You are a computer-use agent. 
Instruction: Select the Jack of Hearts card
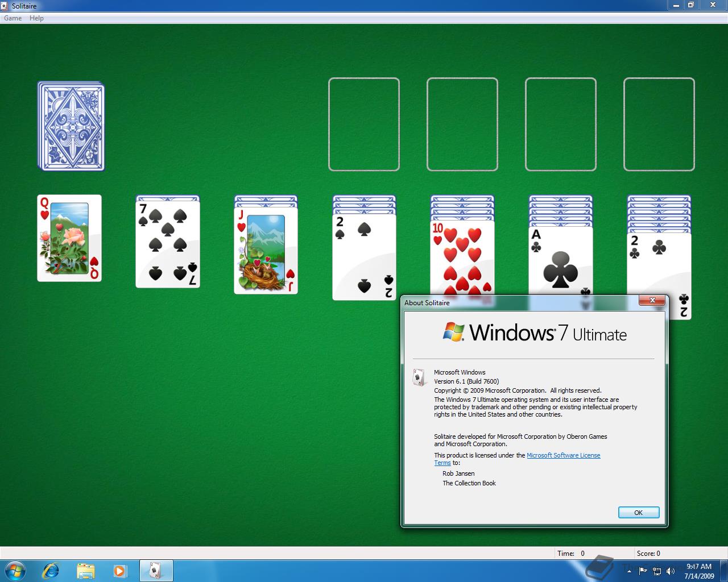coord(266,251)
